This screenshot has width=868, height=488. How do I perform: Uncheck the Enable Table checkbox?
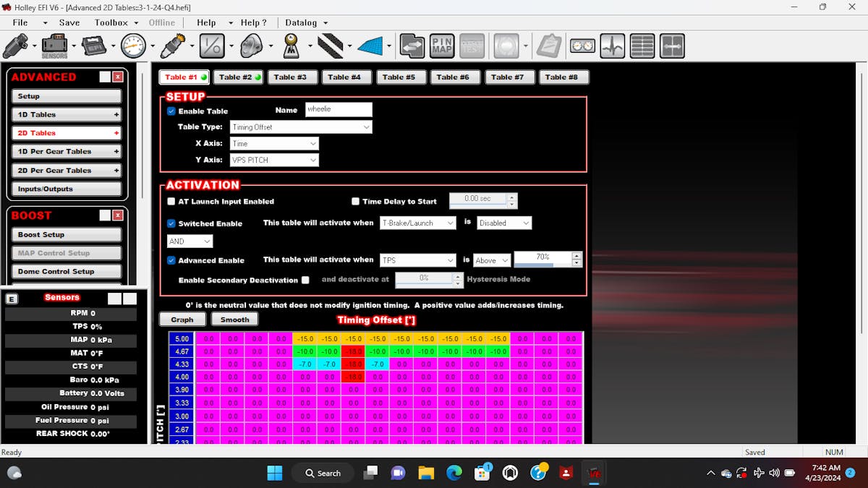[171, 111]
